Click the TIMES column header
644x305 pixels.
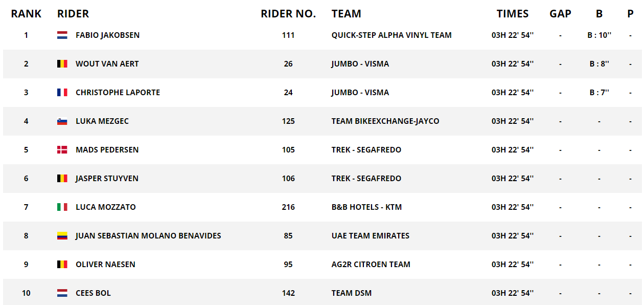(513, 14)
